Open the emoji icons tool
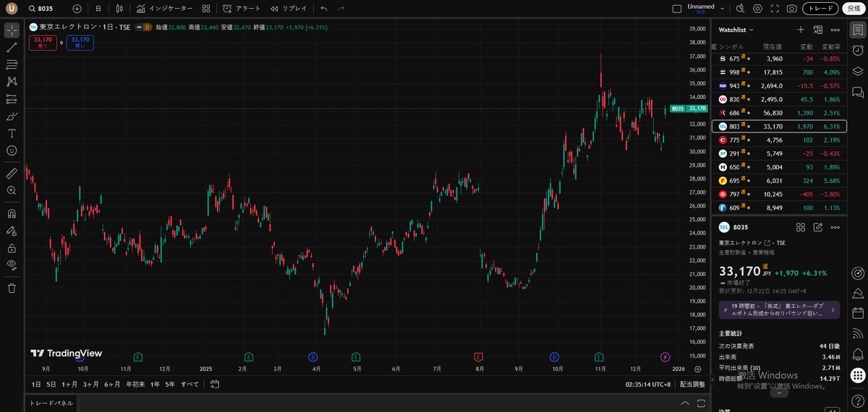This screenshot has width=868, height=412. coord(12,150)
